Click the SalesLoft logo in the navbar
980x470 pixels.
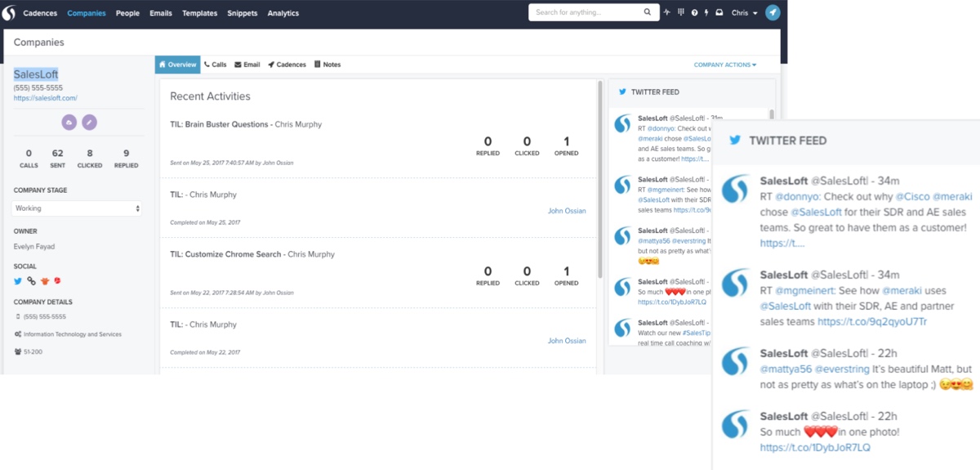10,13
